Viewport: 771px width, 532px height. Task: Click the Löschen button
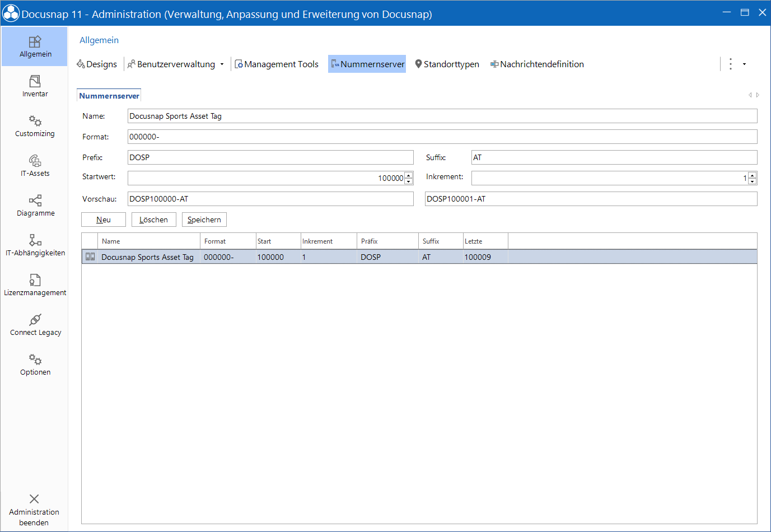154,220
